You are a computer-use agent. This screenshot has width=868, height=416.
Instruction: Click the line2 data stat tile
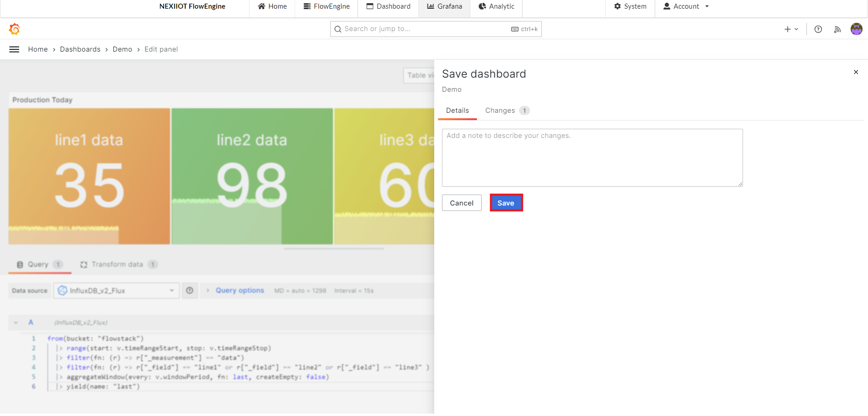click(252, 176)
